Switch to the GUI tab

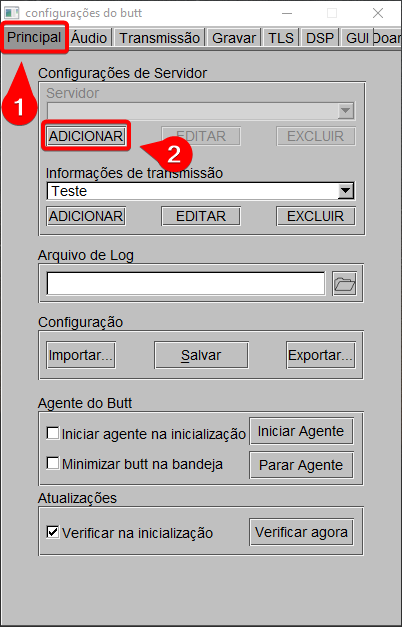357,38
